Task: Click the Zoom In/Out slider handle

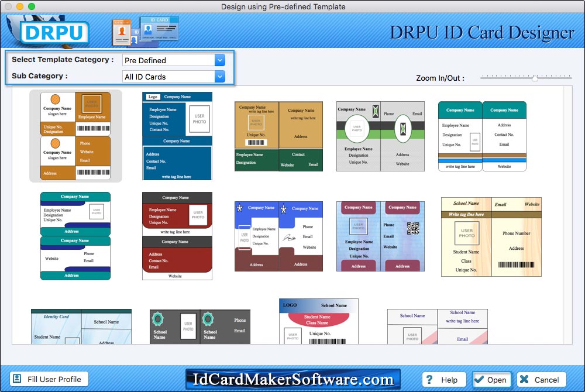Action: 535,78
